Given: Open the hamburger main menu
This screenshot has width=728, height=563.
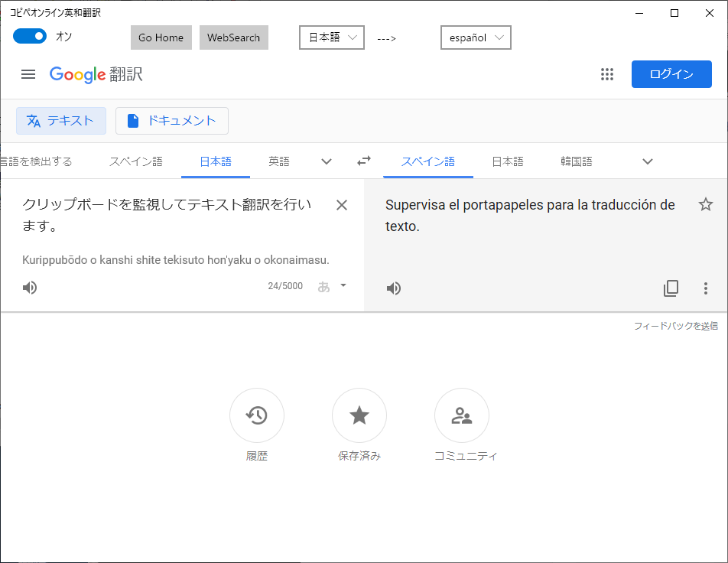Looking at the screenshot, I should (x=28, y=74).
